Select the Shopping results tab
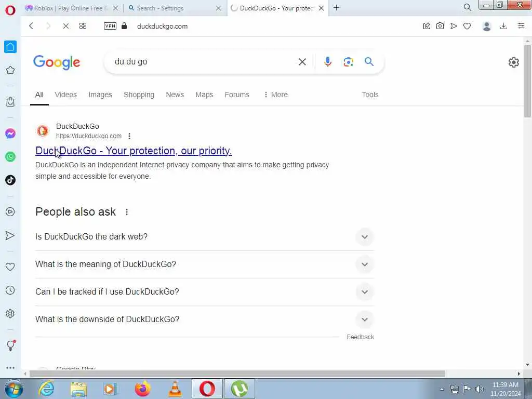Image resolution: width=532 pixels, height=399 pixels. tap(139, 95)
